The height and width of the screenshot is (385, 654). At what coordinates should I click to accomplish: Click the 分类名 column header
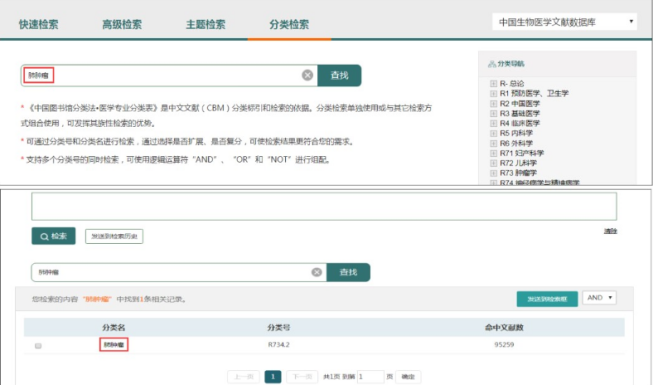point(113,327)
